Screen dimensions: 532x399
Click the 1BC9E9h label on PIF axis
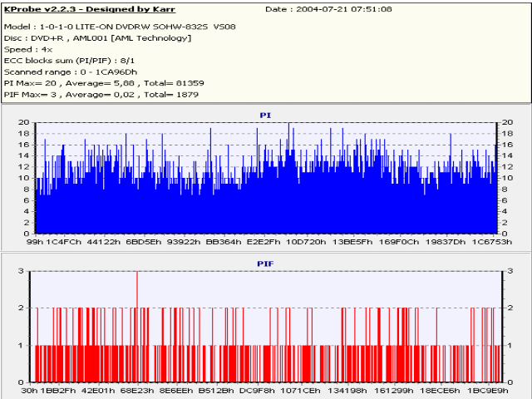coord(488,391)
